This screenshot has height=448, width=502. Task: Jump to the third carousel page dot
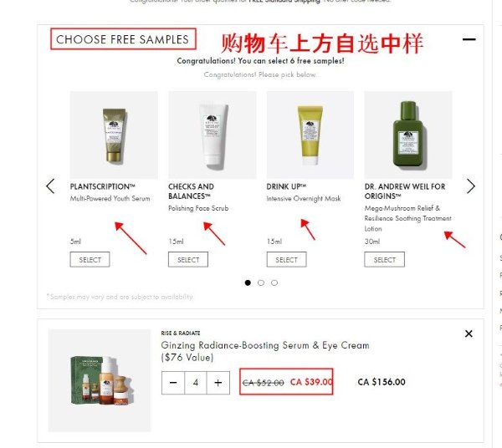(x=274, y=283)
